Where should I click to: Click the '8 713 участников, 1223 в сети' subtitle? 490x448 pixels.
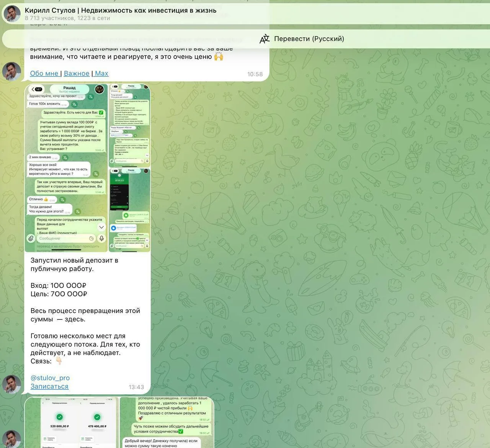coord(67,18)
